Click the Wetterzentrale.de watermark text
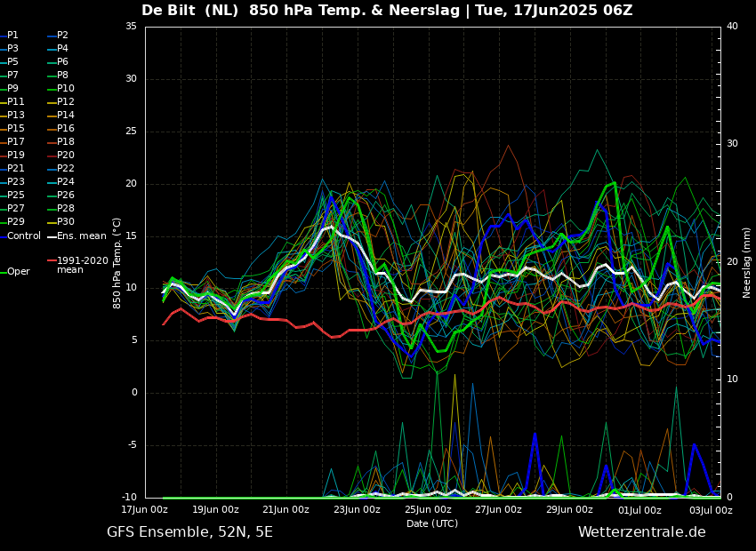Screen dimensions: 756x551 641,532
